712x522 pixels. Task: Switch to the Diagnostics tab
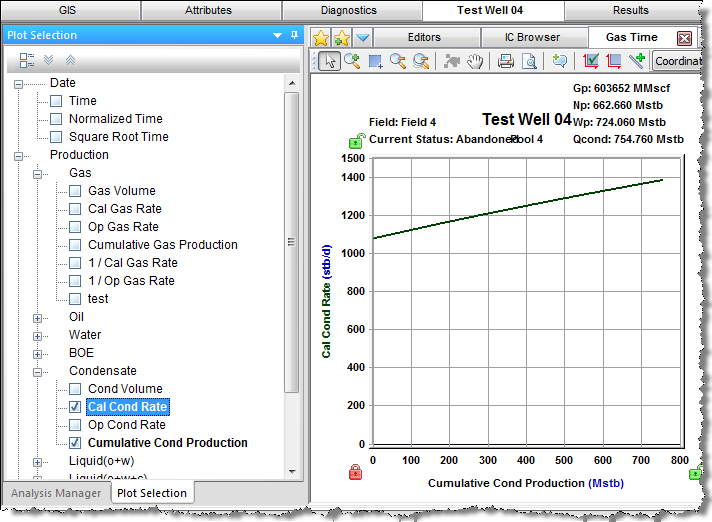point(349,10)
